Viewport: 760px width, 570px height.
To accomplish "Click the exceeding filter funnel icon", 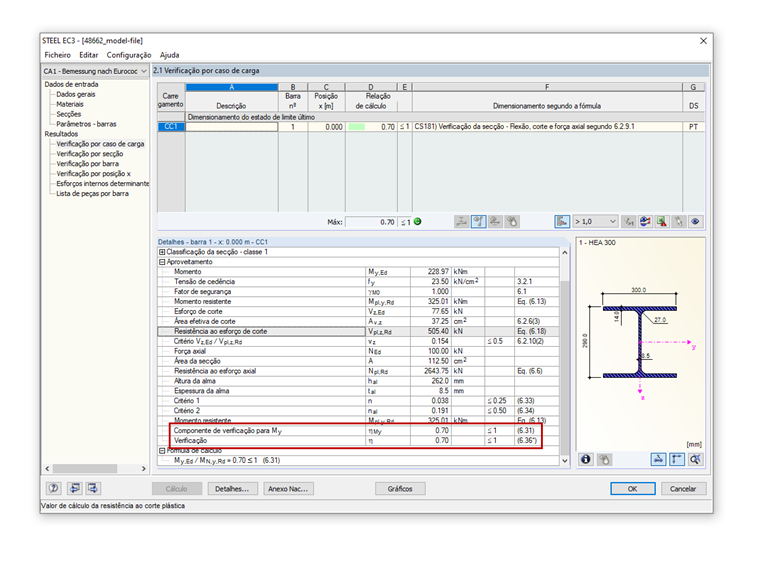I will (629, 222).
